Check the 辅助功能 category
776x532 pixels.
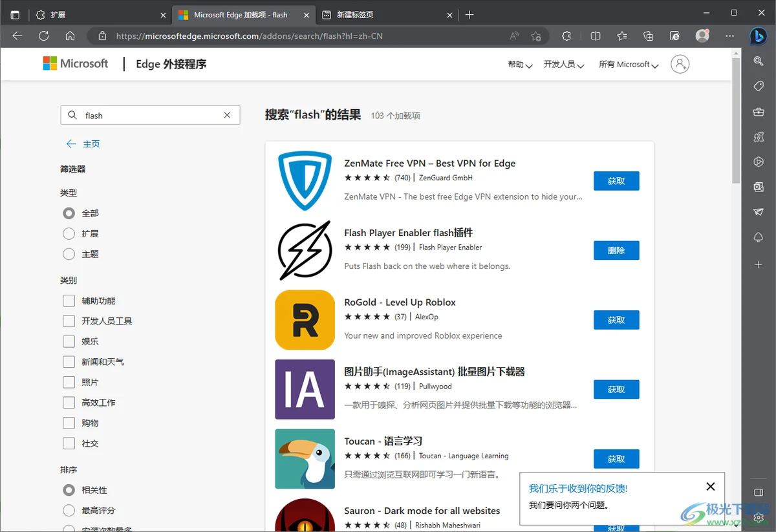point(69,301)
